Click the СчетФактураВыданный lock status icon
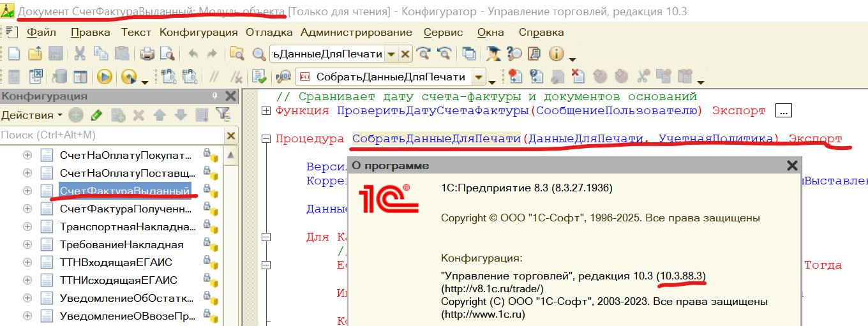This screenshot has height=326, width=868. [211, 191]
